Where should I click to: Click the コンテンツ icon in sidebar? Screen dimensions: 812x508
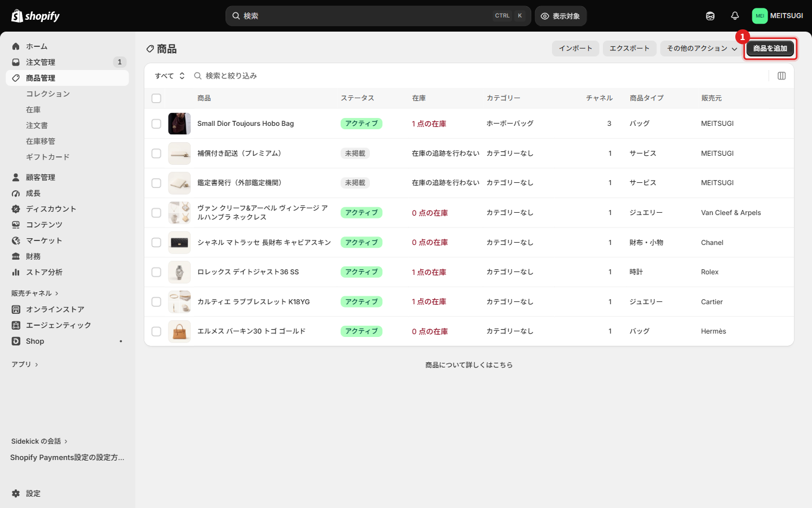pyautogui.click(x=16, y=225)
